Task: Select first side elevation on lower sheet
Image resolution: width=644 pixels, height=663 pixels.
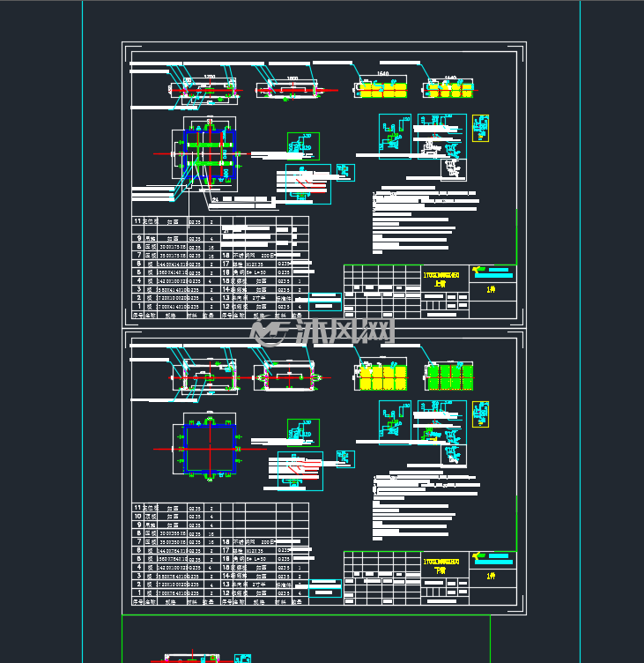Action: 205,377
